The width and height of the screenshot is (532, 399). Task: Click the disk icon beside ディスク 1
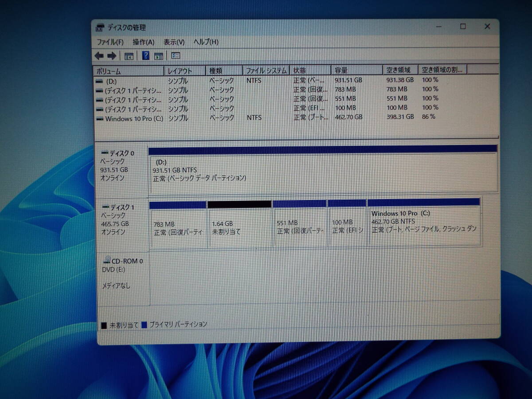pyautogui.click(x=106, y=207)
